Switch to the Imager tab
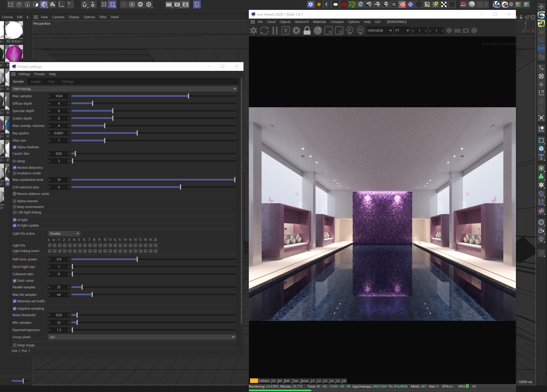 click(x=36, y=82)
